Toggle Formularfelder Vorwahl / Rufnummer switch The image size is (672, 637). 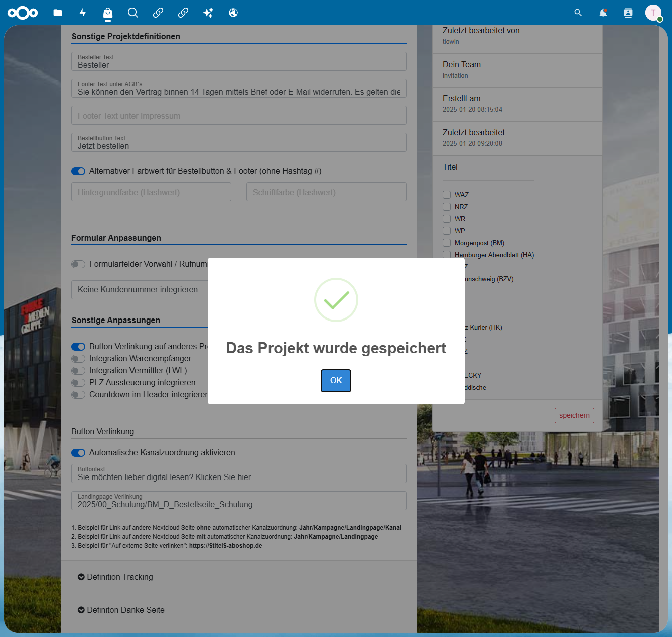pos(78,264)
